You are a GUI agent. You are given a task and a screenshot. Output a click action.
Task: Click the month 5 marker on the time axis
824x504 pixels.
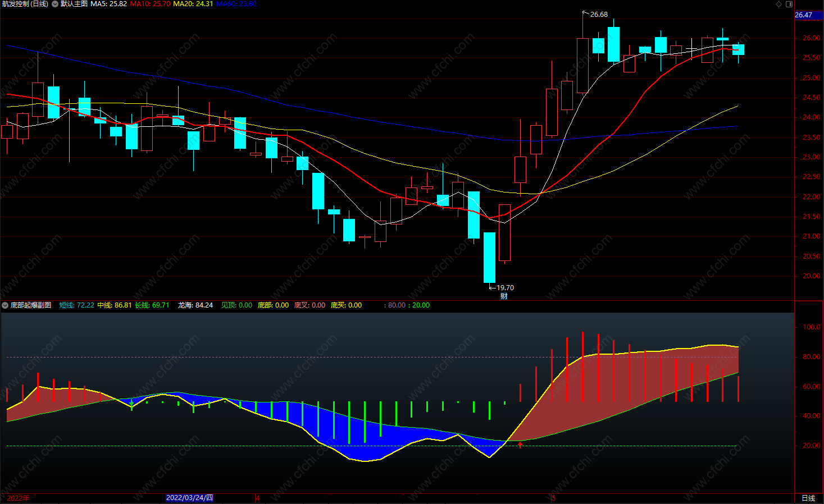(553, 498)
